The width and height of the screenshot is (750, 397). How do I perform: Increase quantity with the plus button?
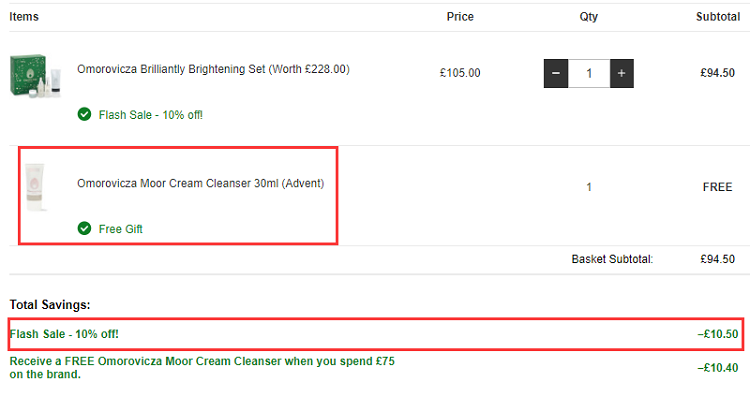621,73
